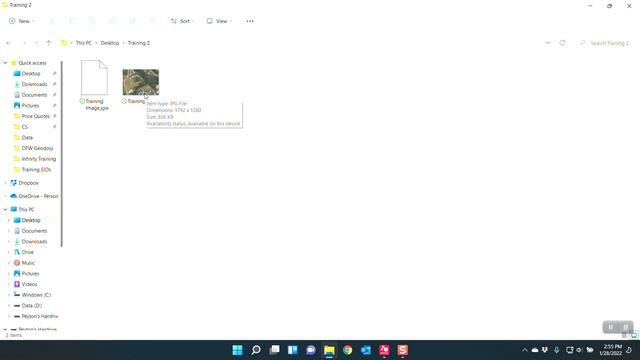
Task: Click the Search Training 2 field
Action: coord(605,43)
